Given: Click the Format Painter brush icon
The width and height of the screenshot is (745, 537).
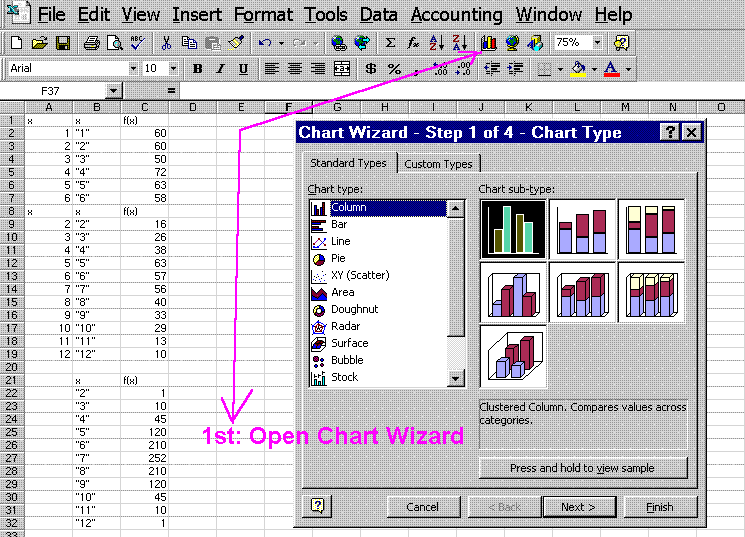Looking at the screenshot, I should pos(236,43).
